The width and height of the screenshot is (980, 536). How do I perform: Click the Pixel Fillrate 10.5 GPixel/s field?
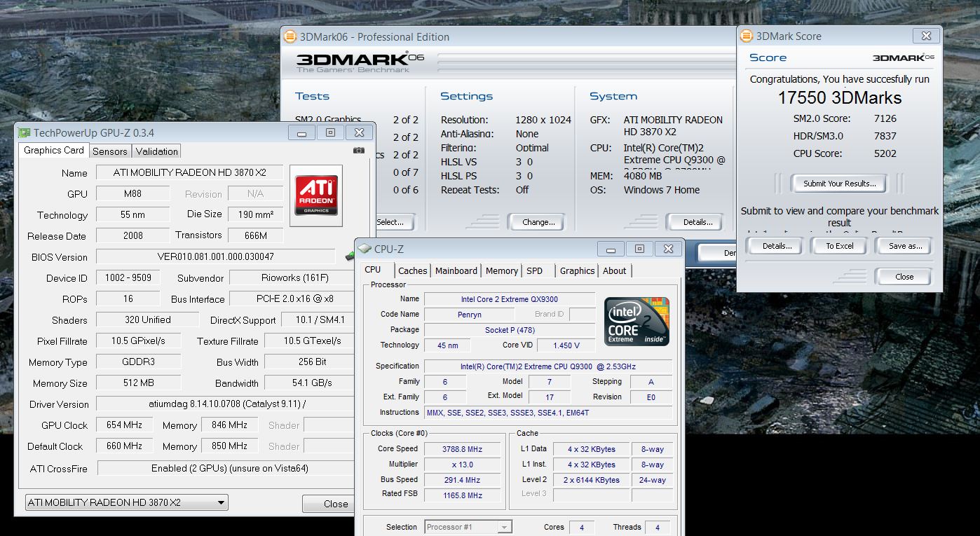point(139,341)
